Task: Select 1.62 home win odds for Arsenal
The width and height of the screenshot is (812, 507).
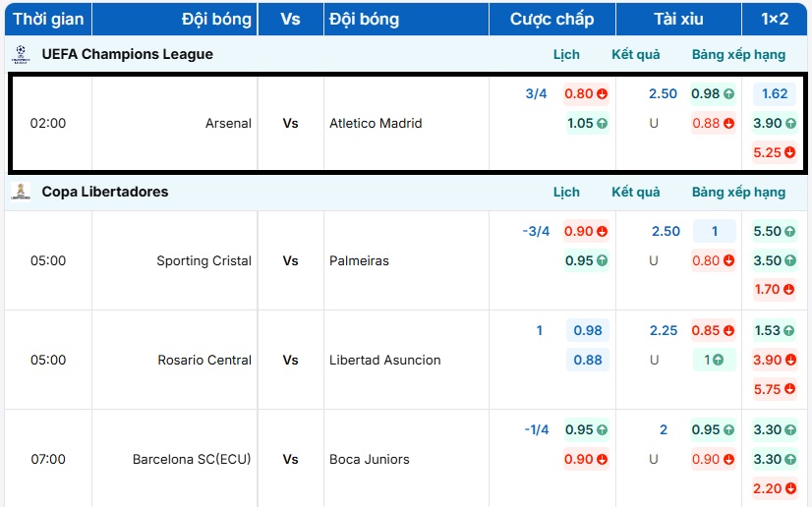Action: coord(774,94)
